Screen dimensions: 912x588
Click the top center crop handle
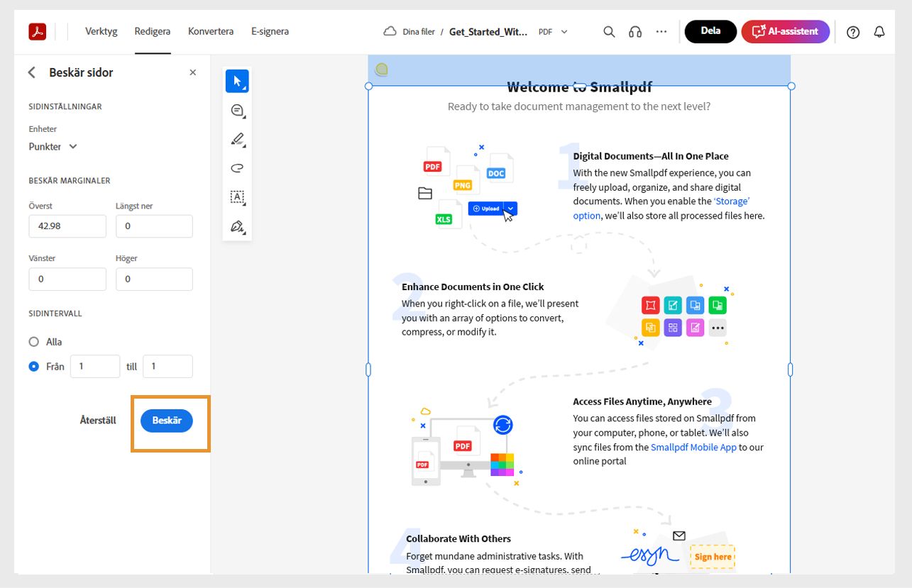click(x=580, y=86)
